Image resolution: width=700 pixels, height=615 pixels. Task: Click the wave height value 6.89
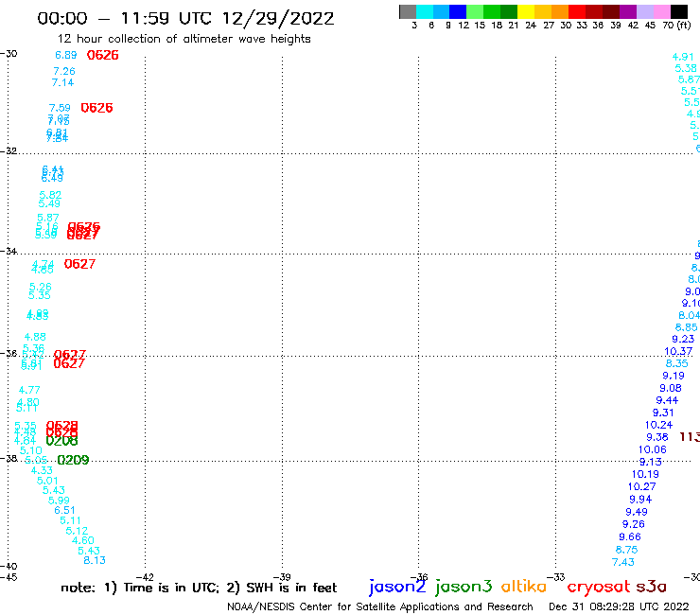tap(66, 55)
